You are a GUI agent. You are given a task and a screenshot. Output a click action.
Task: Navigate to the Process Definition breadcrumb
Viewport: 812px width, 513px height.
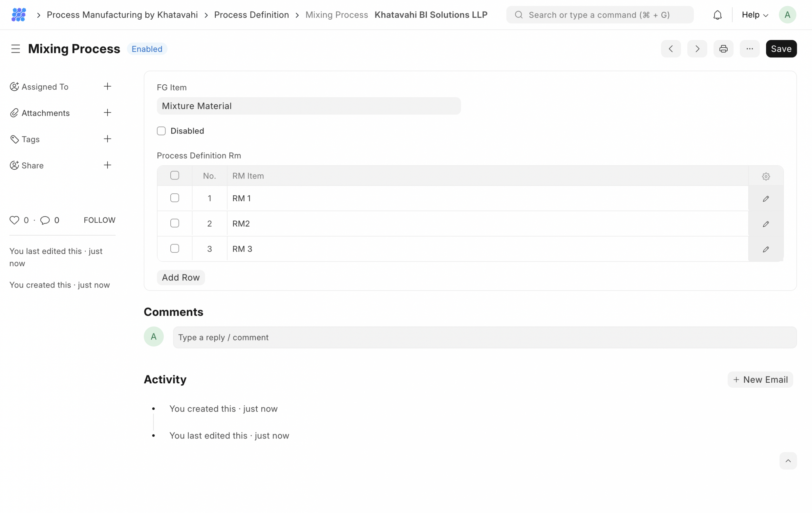(251, 15)
